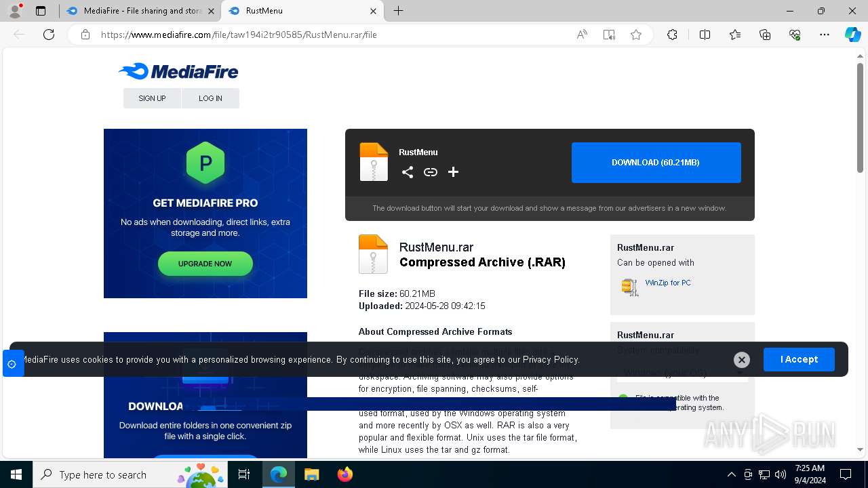Viewport: 868px width, 488px height.
Task: Share the RustMenu file via share icon
Action: [408, 172]
